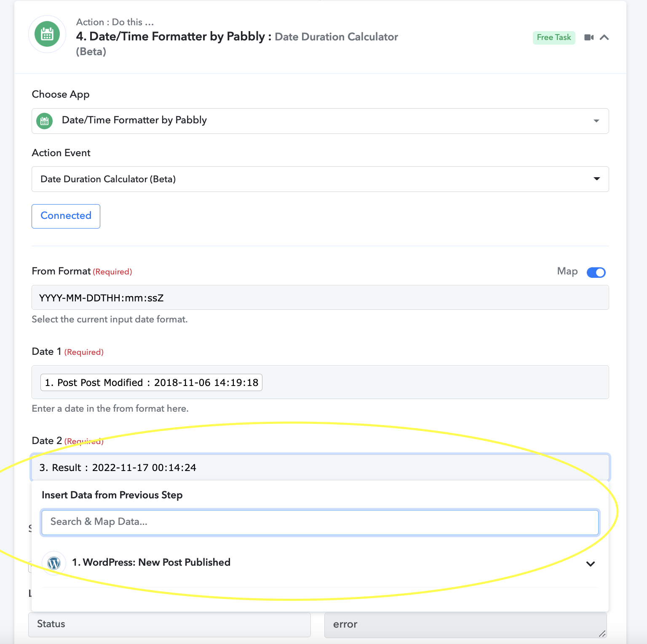This screenshot has width=647, height=644.
Task: Click the Free Task badge
Action: tap(554, 37)
